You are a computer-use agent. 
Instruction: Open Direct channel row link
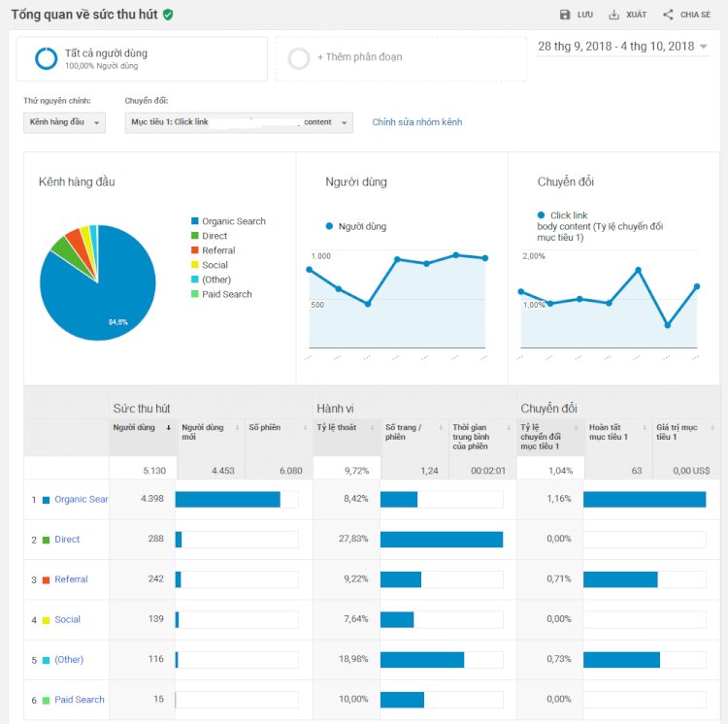tap(67, 540)
